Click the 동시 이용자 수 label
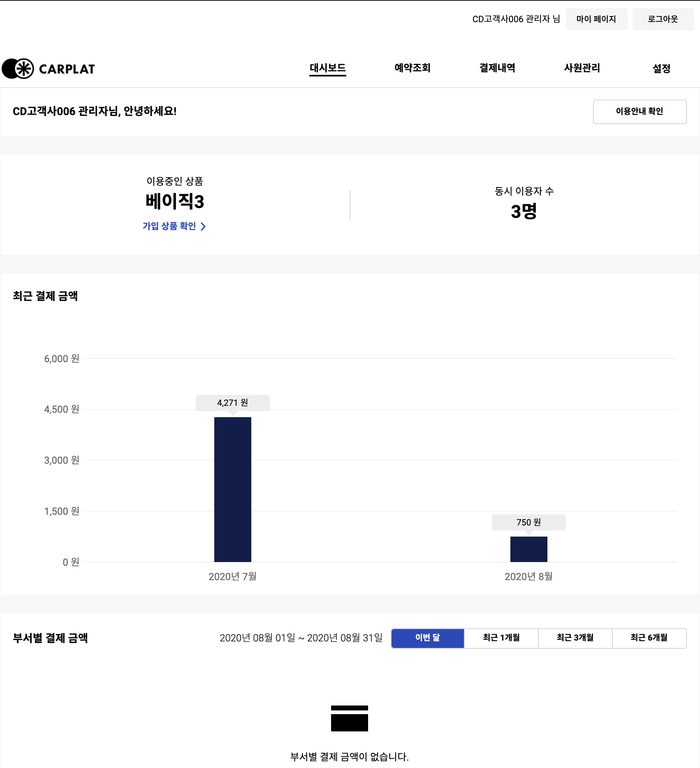700x768 pixels. tap(524, 191)
